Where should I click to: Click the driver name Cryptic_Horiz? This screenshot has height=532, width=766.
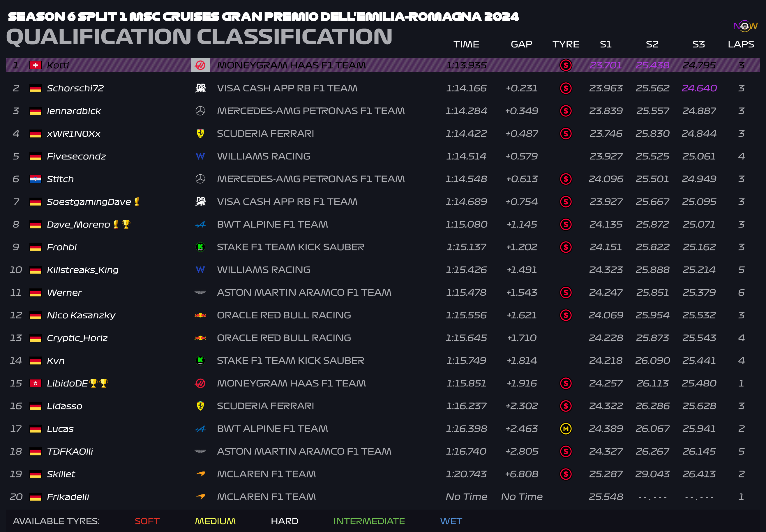[x=77, y=338]
